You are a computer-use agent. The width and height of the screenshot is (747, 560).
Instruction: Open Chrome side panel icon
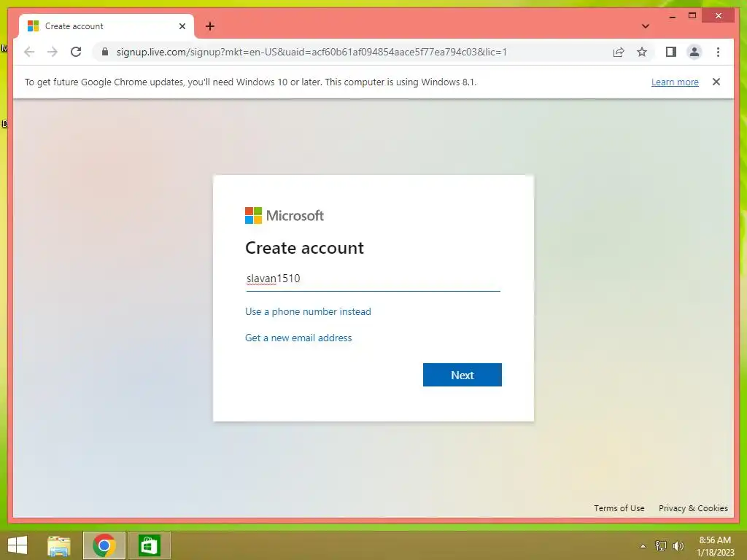(x=671, y=52)
